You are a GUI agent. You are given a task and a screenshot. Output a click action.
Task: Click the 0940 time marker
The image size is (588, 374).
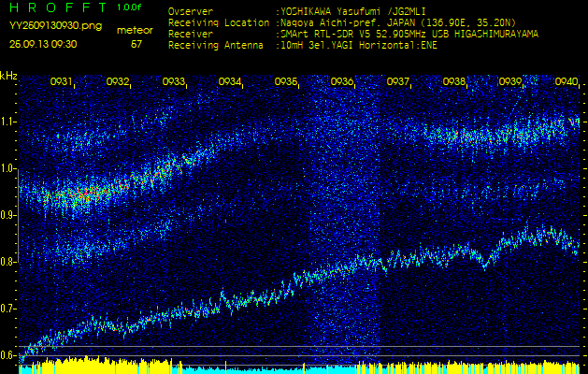(x=566, y=82)
